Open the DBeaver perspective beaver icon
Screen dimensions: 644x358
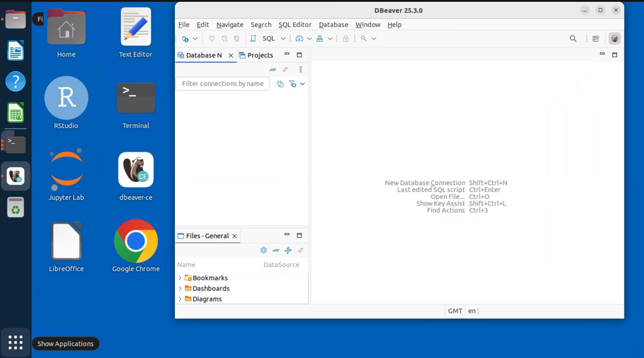(615, 39)
